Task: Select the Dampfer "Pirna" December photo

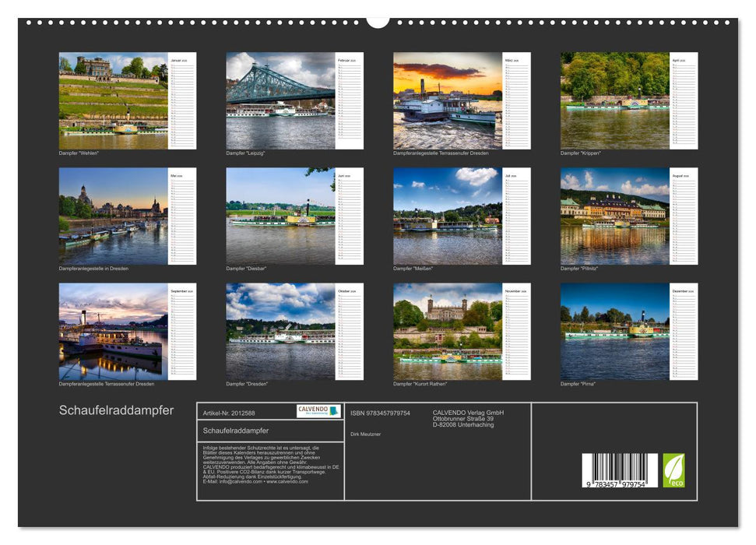Action: [x=613, y=333]
